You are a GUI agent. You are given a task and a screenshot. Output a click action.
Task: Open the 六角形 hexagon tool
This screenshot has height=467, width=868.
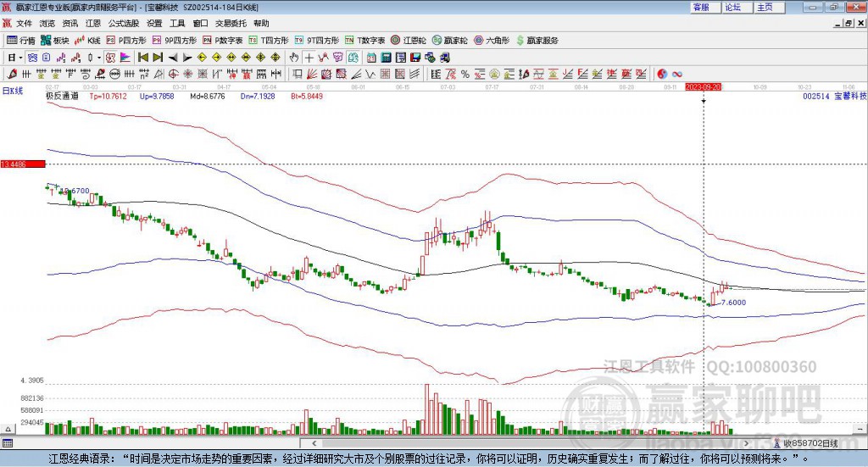pyautogui.click(x=492, y=41)
